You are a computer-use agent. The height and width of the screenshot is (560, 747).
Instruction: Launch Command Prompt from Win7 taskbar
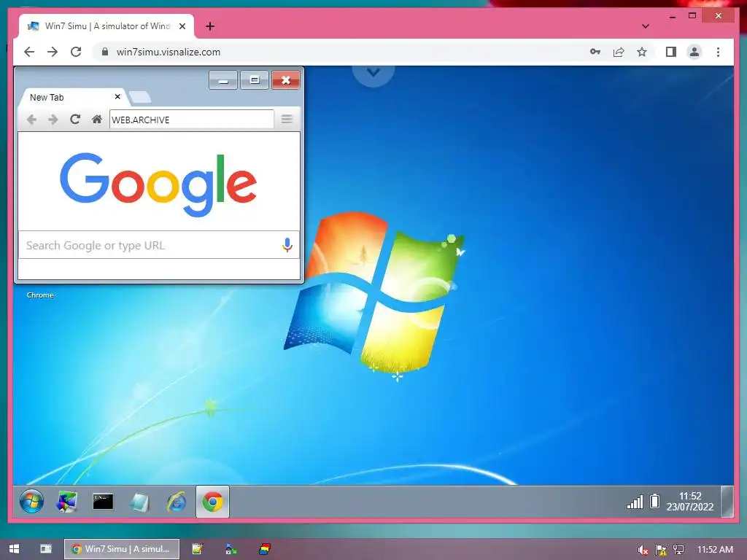[103, 502]
